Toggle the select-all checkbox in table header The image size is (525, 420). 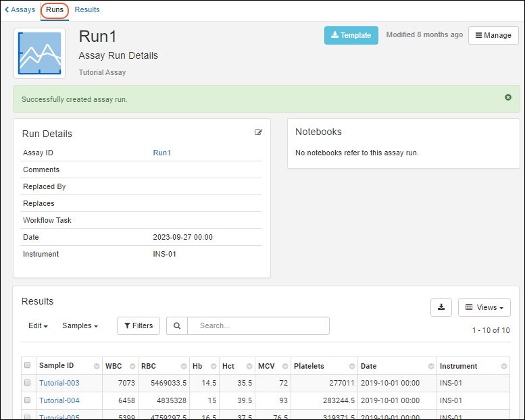click(28, 365)
